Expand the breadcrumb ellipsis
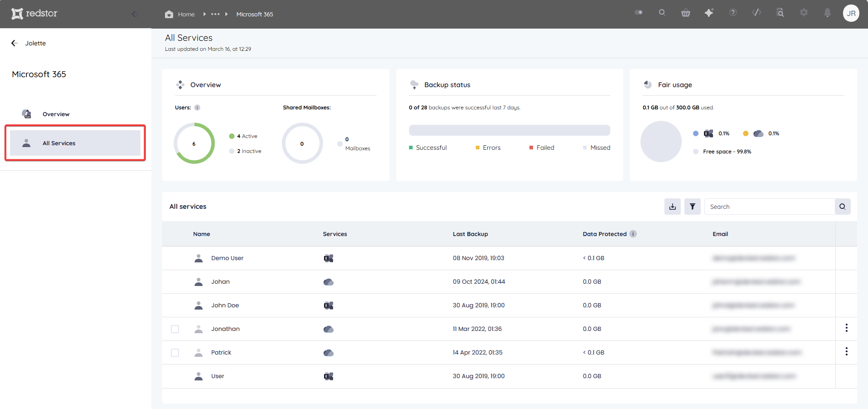Image resolution: width=868 pixels, height=409 pixels. (x=215, y=14)
